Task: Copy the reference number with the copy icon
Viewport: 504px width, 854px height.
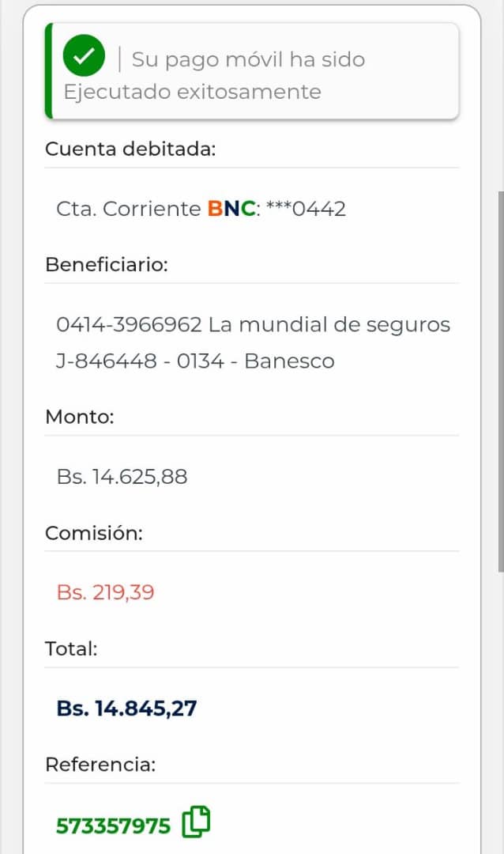Action: (x=197, y=822)
